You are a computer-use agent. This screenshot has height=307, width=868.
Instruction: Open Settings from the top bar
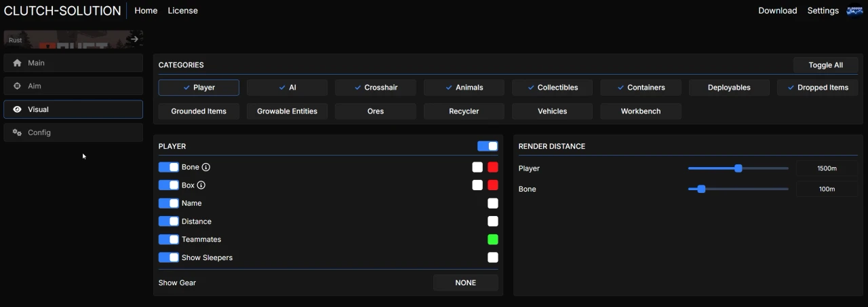[823, 11]
